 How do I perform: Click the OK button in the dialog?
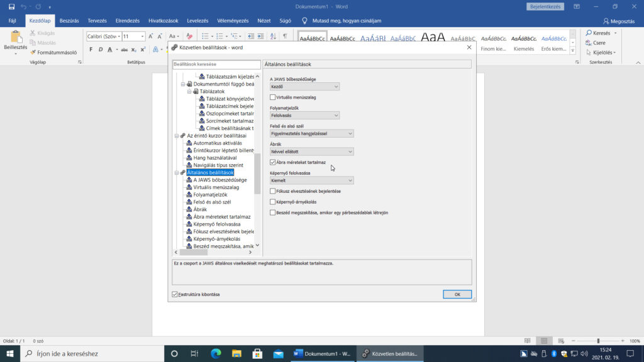pos(457,294)
